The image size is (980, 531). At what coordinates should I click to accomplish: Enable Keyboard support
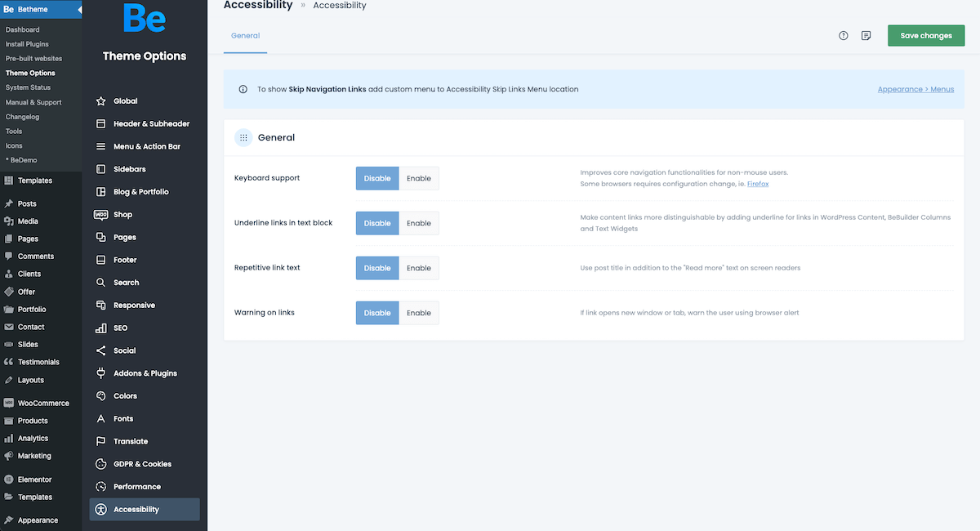[x=419, y=178]
